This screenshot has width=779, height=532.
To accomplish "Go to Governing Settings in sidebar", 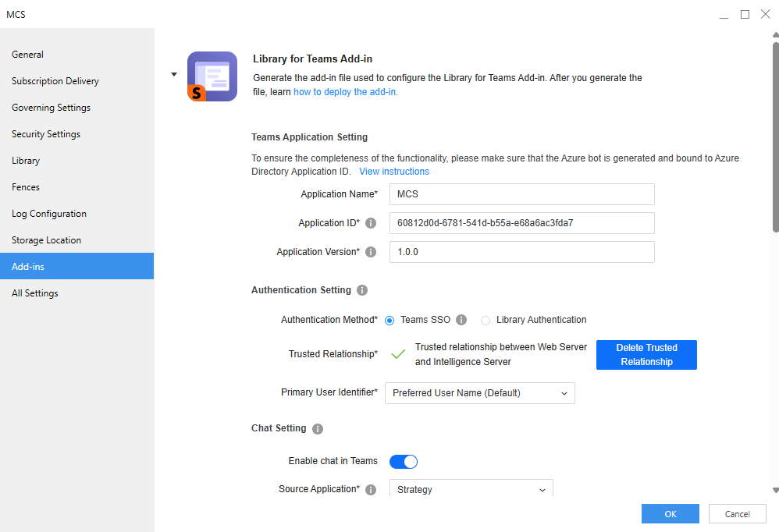I will [x=51, y=108].
